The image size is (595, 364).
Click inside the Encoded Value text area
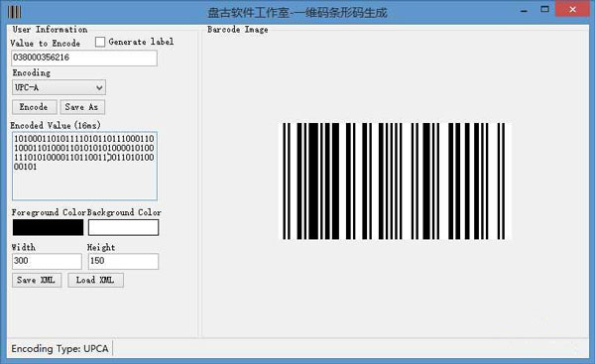point(84,166)
